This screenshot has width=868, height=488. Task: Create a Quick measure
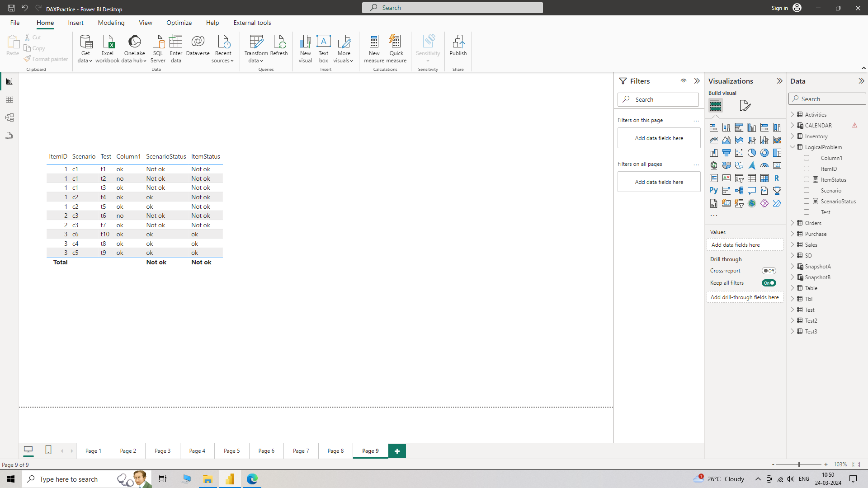[x=396, y=49]
